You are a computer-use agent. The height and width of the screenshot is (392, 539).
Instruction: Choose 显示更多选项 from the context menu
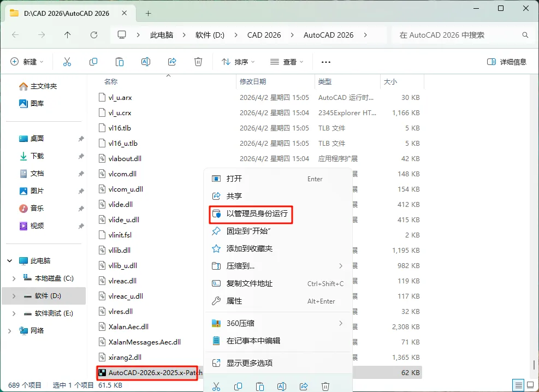278,363
